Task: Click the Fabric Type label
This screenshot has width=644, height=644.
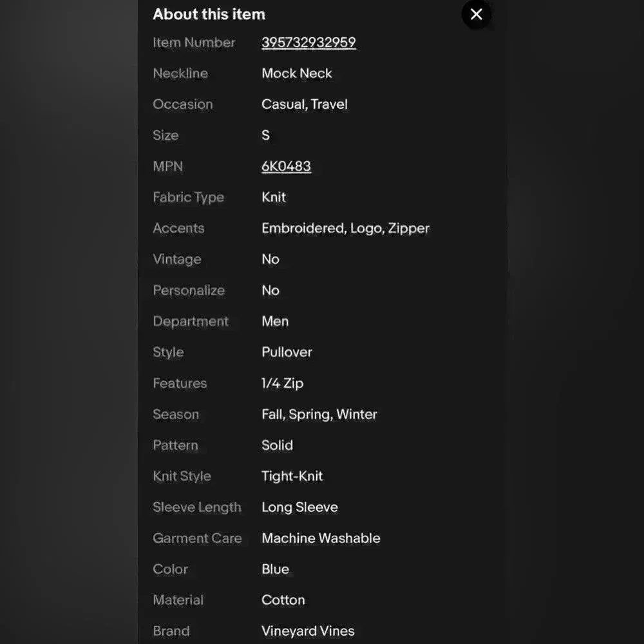Action: click(188, 197)
